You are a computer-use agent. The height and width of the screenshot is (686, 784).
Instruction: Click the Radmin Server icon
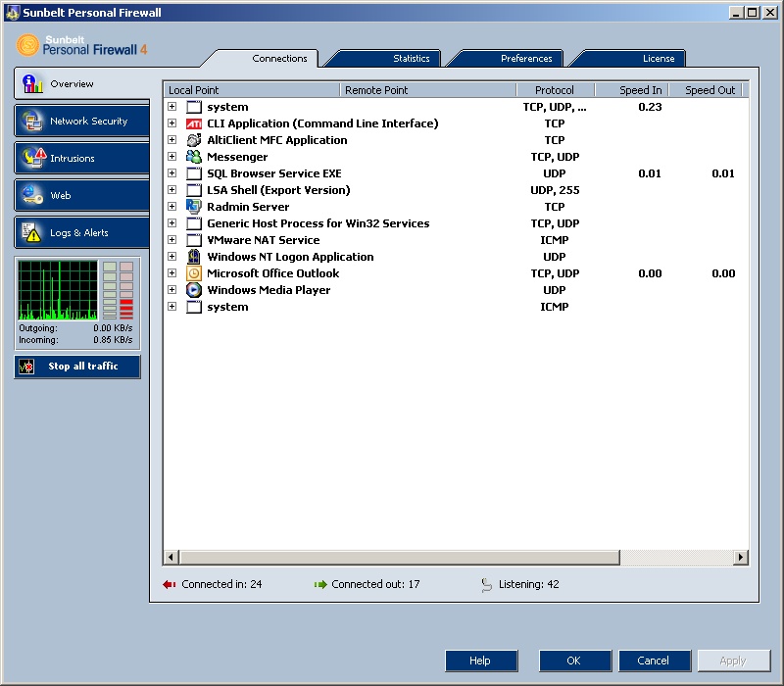tap(193, 207)
